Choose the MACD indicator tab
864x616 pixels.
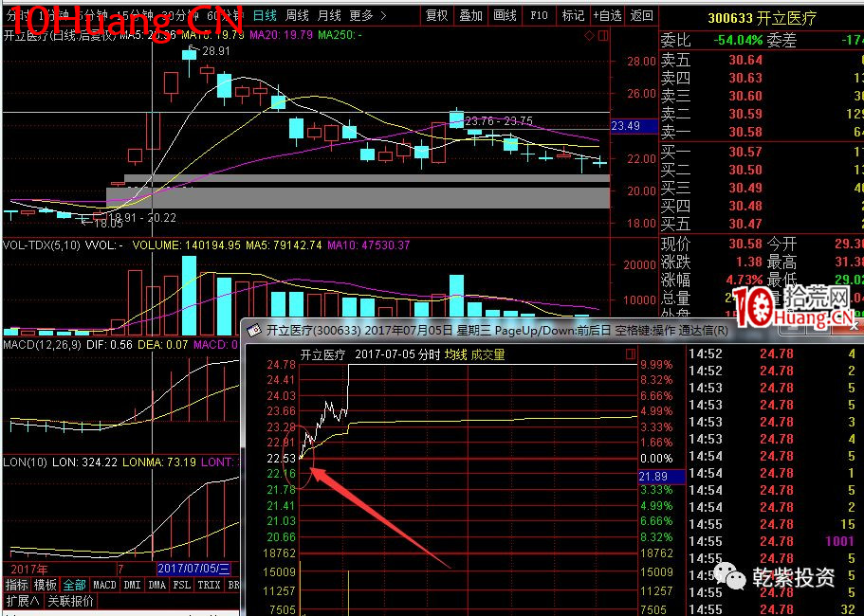pos(104,585)
